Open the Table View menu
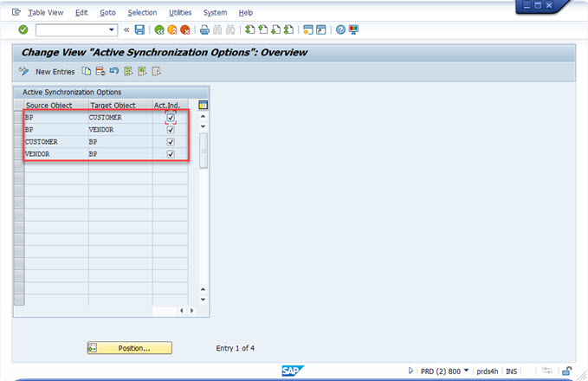The height and width of the screenshot is (381, 588). click(46, 12)
